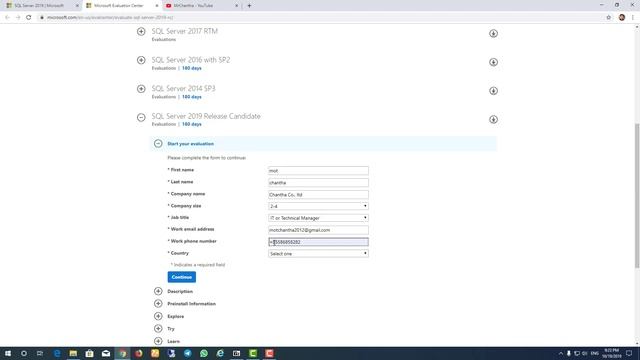Open a new browser tab

coord(249,6)
